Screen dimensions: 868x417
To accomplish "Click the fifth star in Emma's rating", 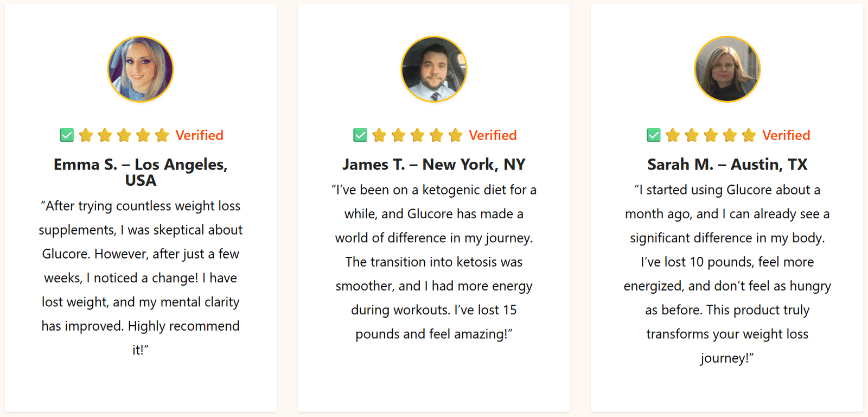I will 162,135.
